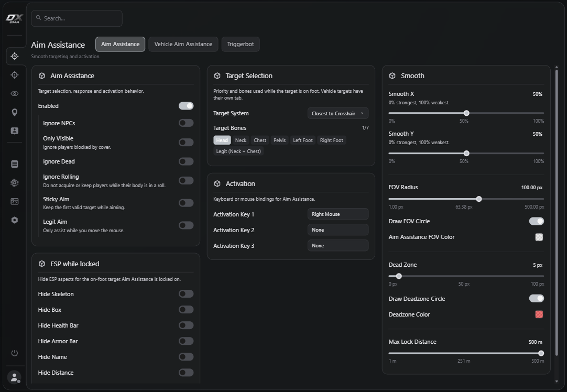
Task: Click the DX DMA logo
Action: [14, 18]
